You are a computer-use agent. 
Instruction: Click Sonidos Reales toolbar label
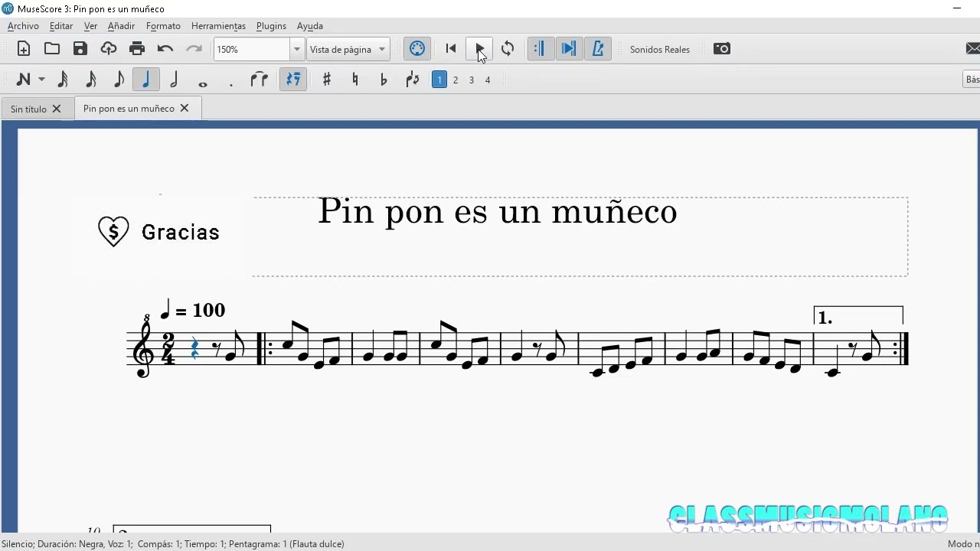click(x=660, y=49)
